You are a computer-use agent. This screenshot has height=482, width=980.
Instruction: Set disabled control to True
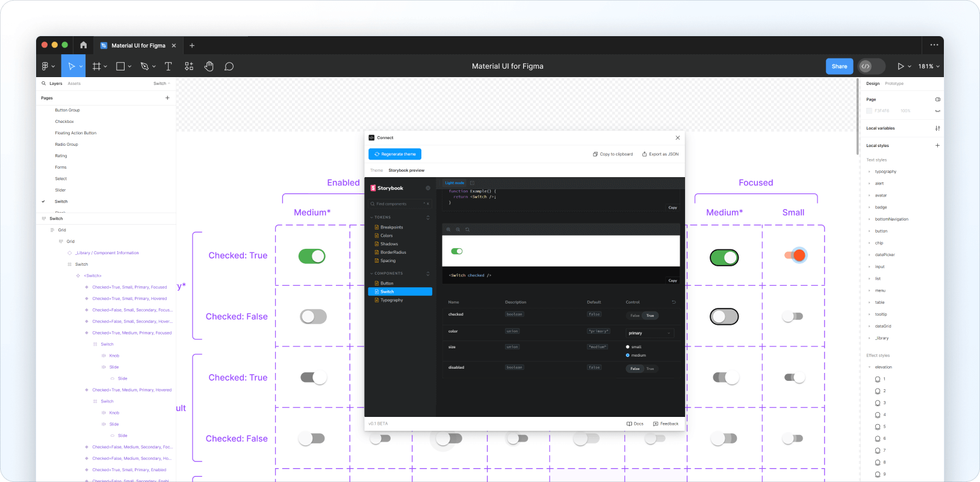650,369
